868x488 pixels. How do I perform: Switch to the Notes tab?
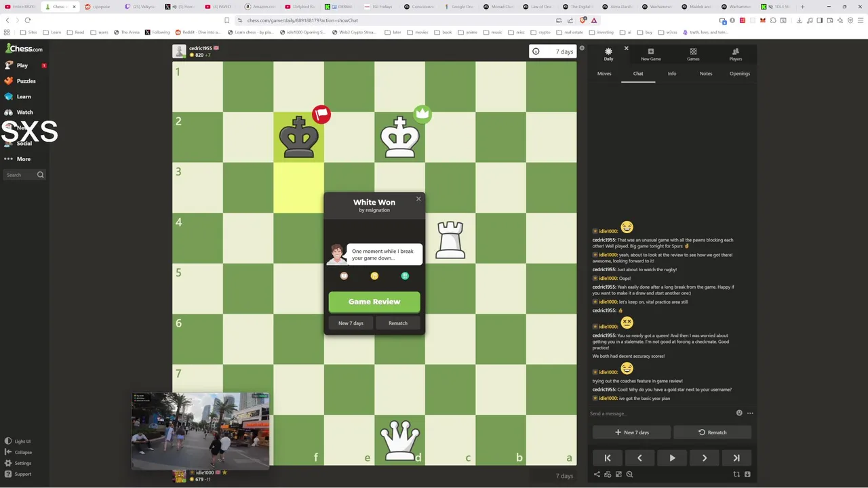706,73
